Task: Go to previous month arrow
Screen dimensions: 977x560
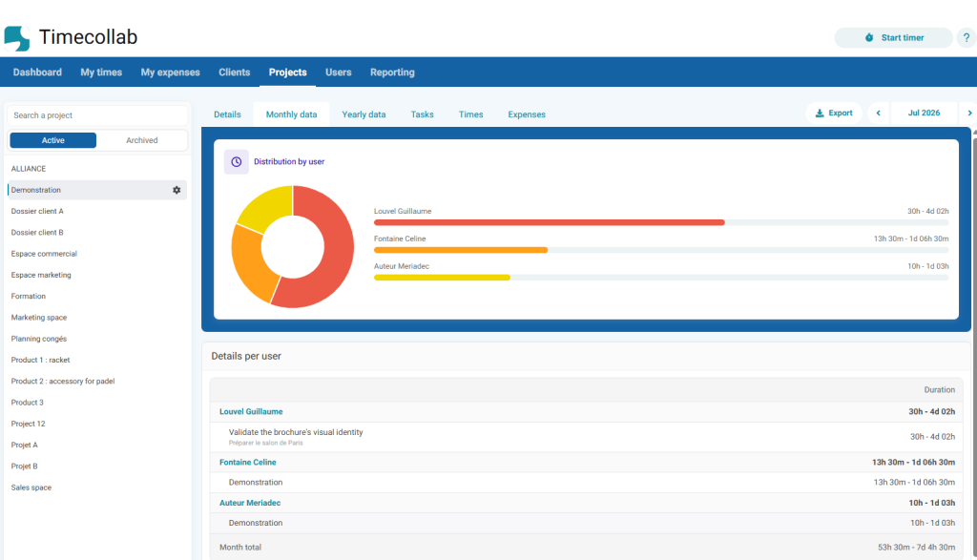Action: pos(879,114)
